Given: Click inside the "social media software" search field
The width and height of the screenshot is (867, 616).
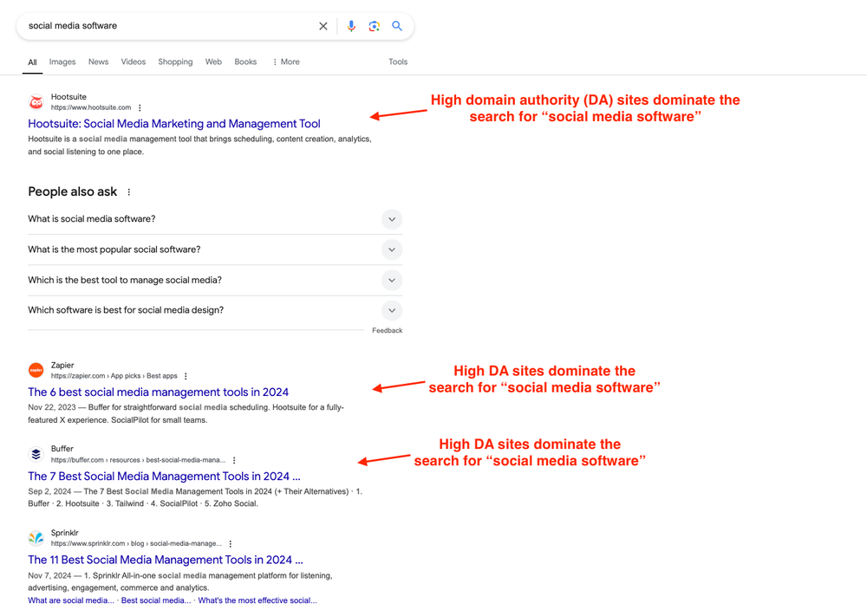Looking at the screenshot, I should [166, 26].
